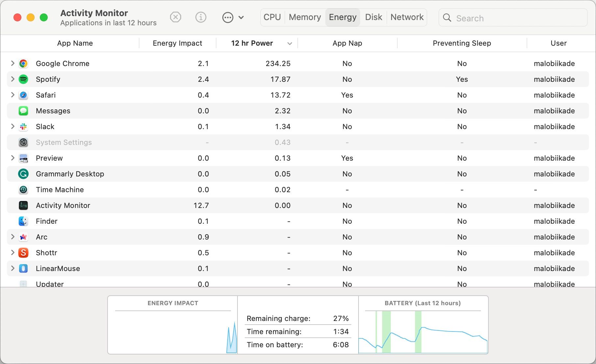This screenshot has height=364, width=596.
Task: Click the Slack app icon
Action: [x=23, y=126]
